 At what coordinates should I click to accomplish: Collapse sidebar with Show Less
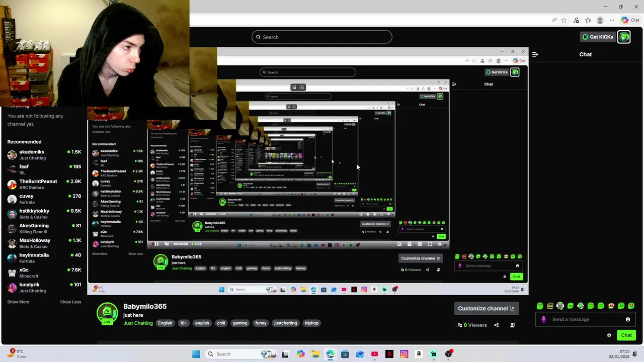coord(70,302)
